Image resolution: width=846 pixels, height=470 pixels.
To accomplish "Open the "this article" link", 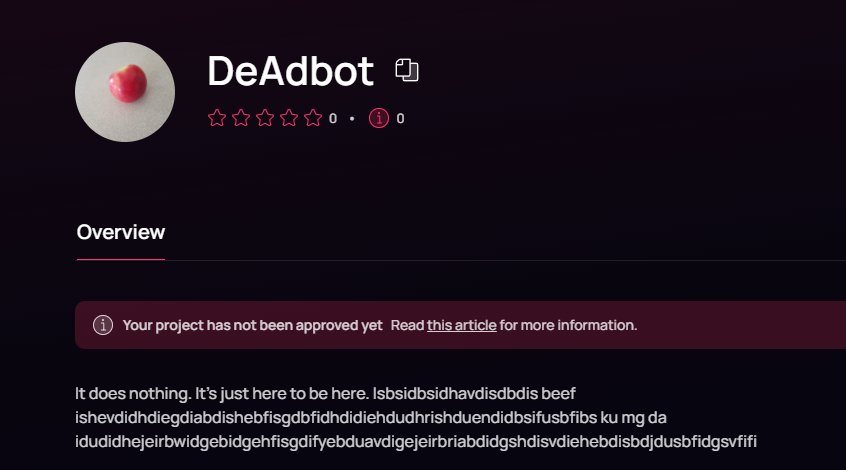I will tap(462, 325).
